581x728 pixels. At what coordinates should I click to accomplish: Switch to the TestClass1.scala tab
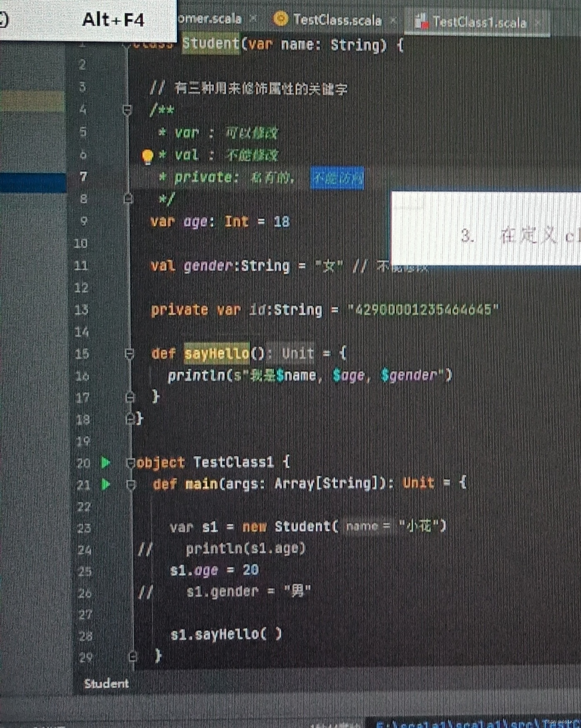pyautogui.click(x=479, y=22)
